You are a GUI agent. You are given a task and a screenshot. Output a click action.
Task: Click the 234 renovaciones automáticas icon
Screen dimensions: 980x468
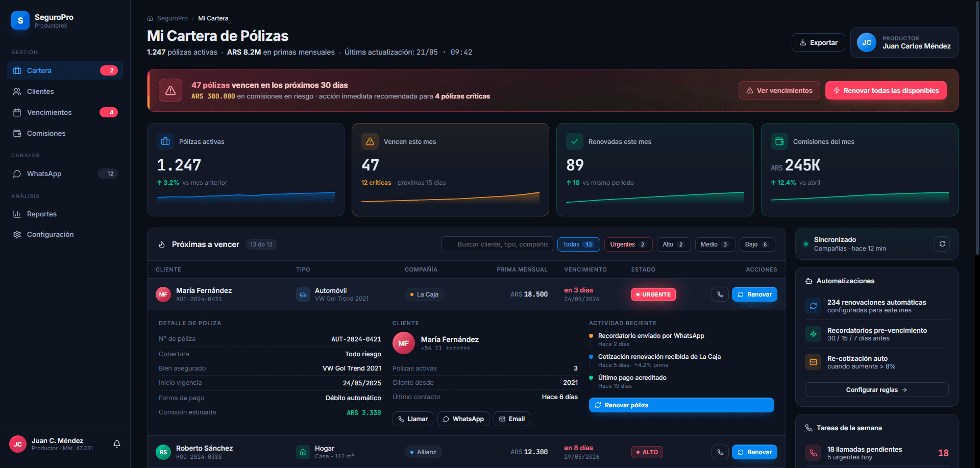(813, 306)
